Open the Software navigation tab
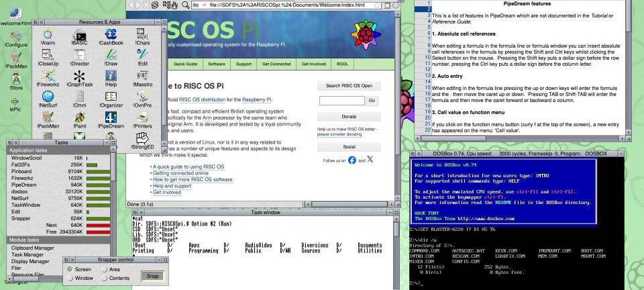Viewport: 644px width, 290px height. pyautogui.click(x=217, y=64)
